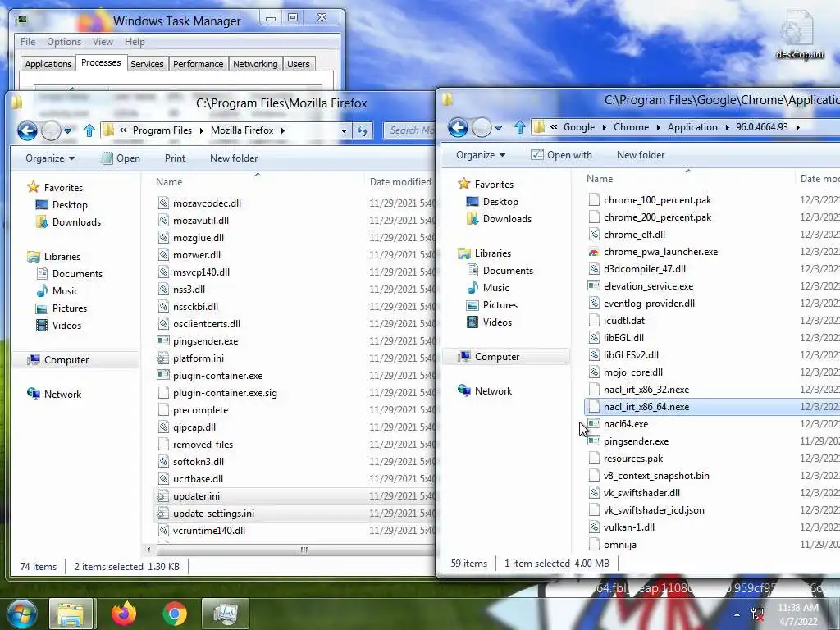The width and height of the screenshot is (840, 630).
Task: Select plugin-container.exe file icon
Action: pyautogui.click(x=163, y=375)
